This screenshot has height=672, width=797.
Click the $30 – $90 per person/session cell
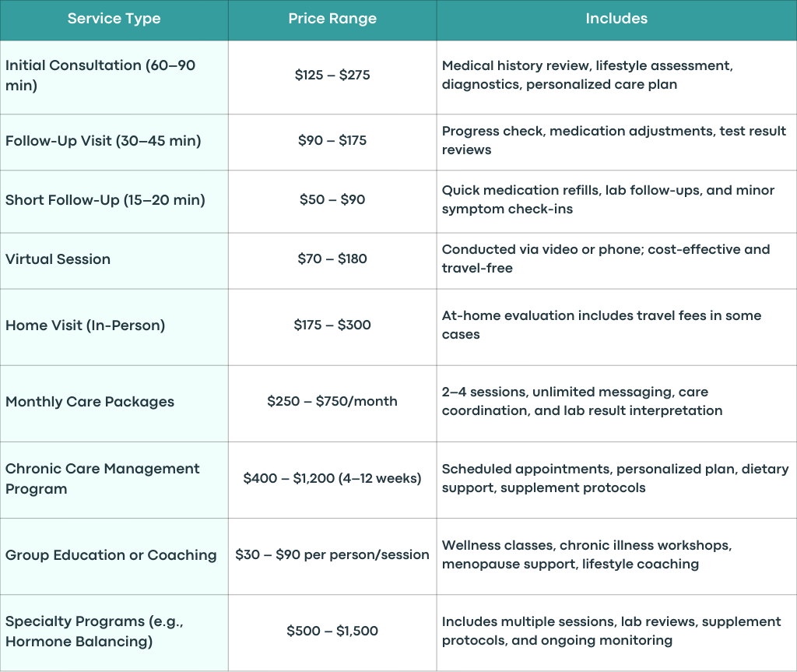tap(332, 557)
